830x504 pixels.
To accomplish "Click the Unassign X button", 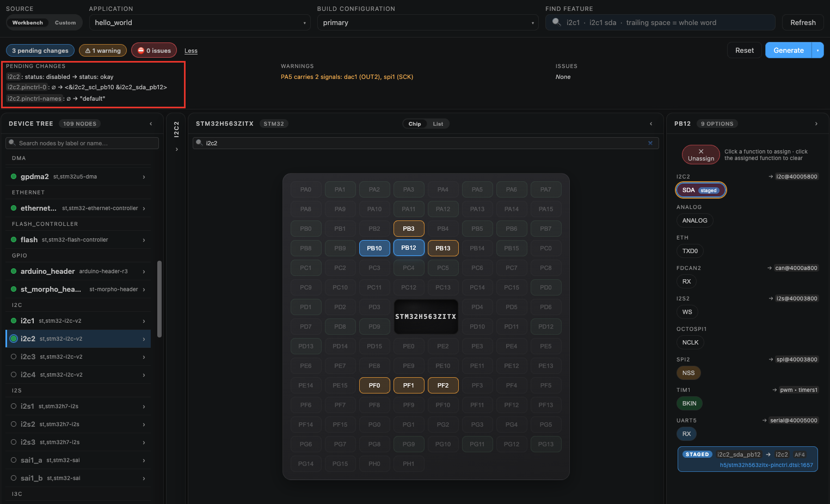I will point(701,155).
